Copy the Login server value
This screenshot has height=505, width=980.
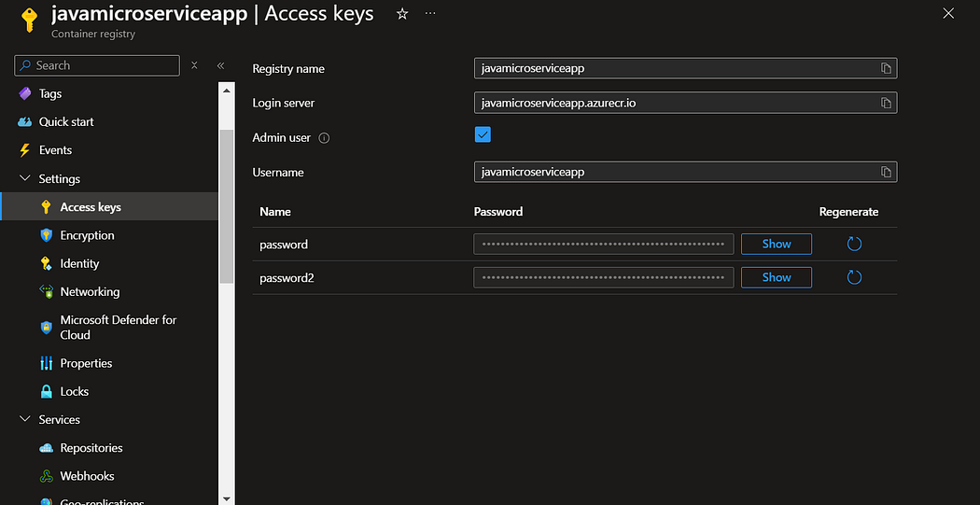(886, 103)
